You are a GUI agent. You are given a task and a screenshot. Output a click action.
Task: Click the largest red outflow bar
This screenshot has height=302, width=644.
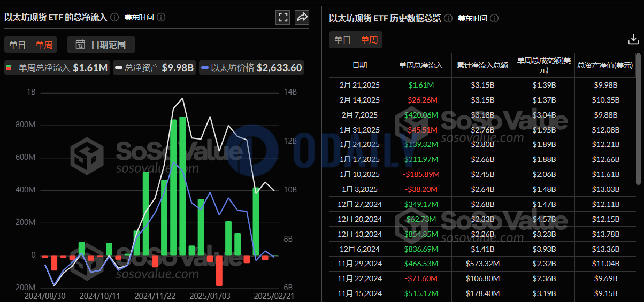(219, 270)
